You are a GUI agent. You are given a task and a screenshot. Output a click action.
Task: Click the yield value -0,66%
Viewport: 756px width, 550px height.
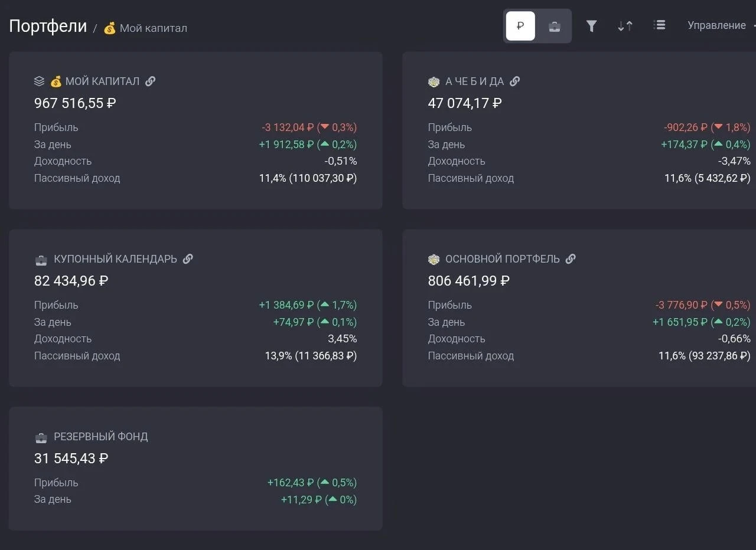point(734,339)
